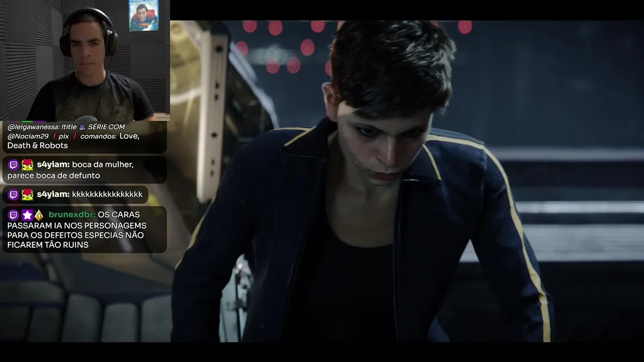This screenshot has height=362, width=644.
Task: Click the 'SÉRIE COM' text in chat
Action: click(106, 127)
